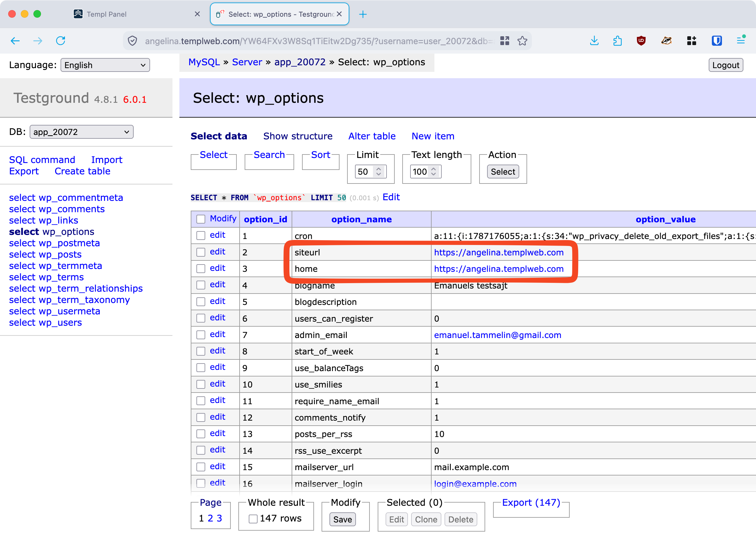The height and width of the screenshot is (536, 756).
Task: Open the Create table link
Action: point(83,171)
